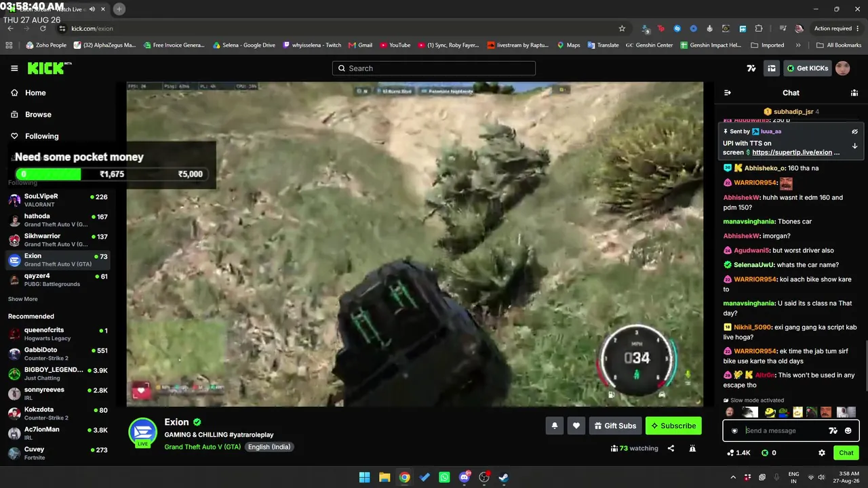Click the English (India) language tag

pos(269,447)
